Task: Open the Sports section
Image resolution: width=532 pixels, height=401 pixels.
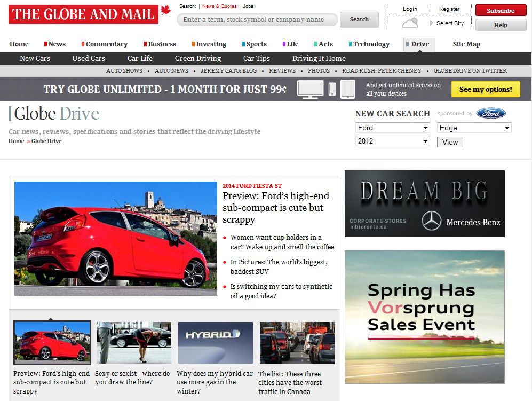Action: pos(255,44)
